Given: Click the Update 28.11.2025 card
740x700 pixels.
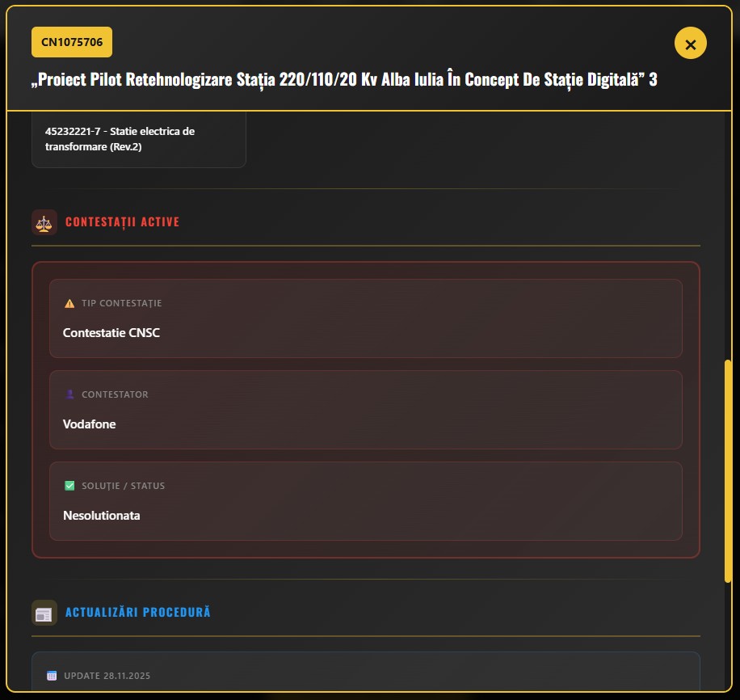Looking at the screenshot, I should (x=365, y=673).
